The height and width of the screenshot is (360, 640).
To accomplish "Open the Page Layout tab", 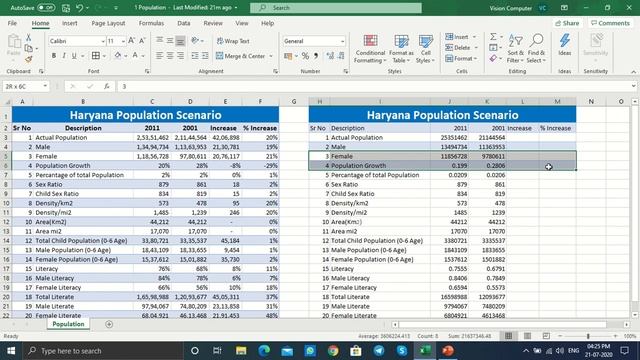I will pyautogui.click(x=108, y=23).
